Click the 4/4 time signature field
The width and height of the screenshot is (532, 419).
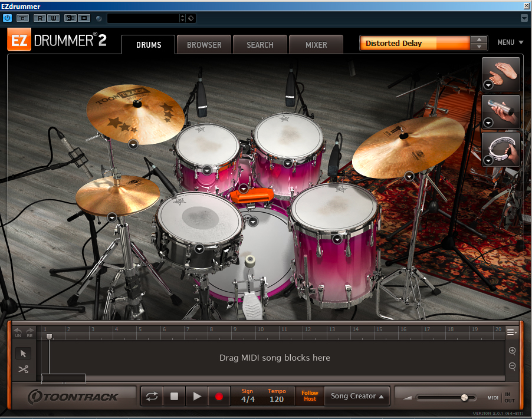(x=248, y=400)
